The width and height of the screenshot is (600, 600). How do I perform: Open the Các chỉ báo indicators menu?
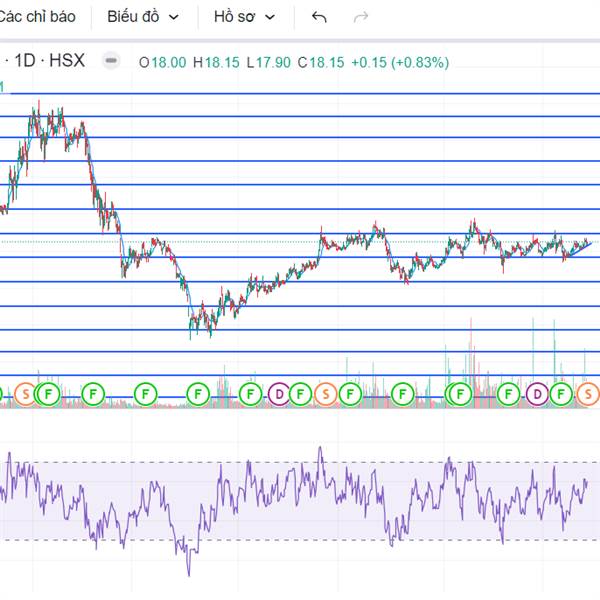tap(37, 17)
